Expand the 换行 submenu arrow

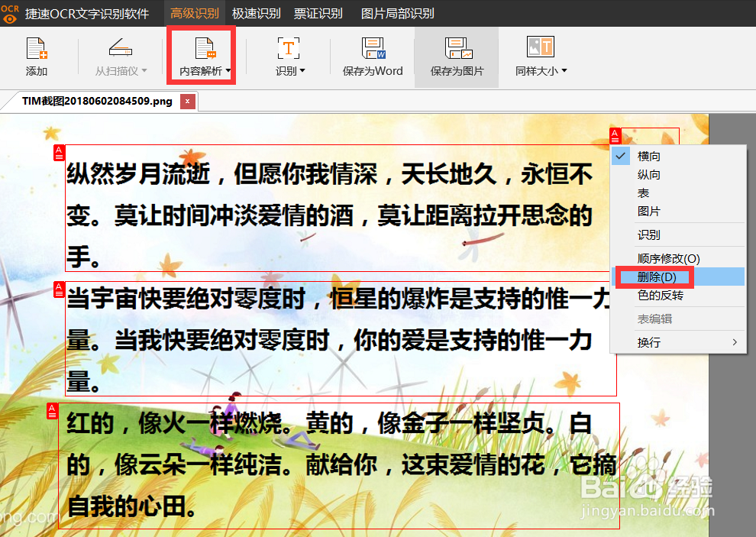[735, 342]
